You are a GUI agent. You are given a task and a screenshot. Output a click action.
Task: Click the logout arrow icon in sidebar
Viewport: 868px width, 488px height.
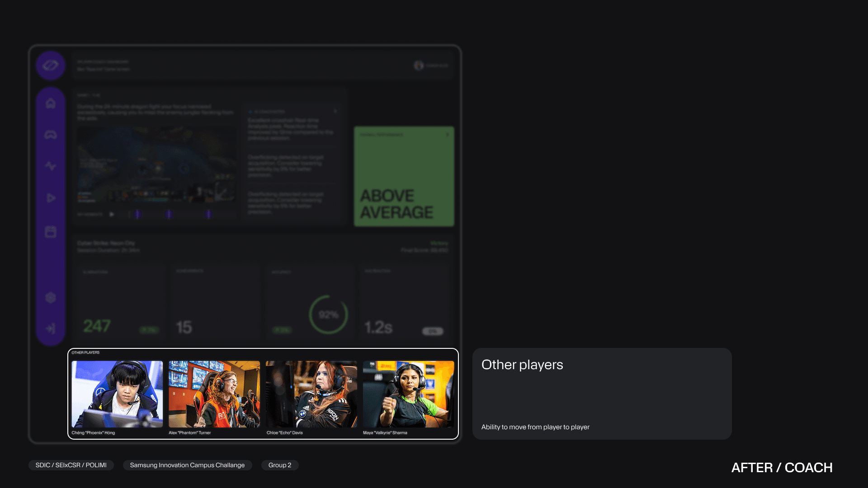pos(51,328)
